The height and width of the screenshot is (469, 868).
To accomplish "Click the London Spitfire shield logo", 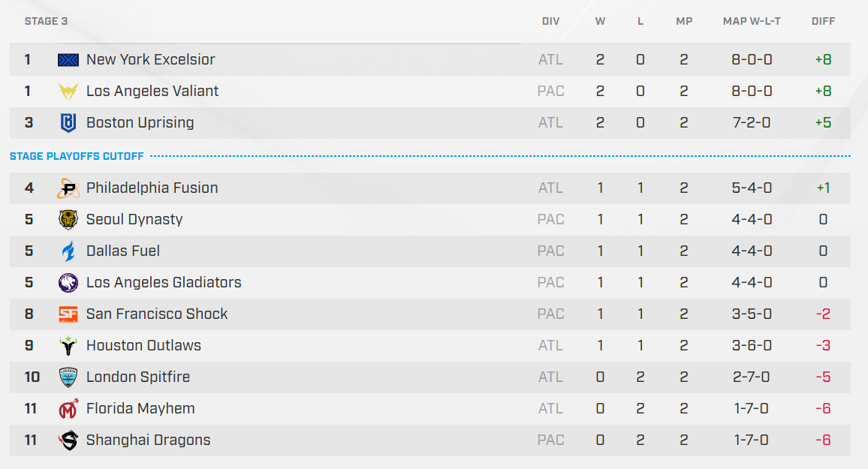I will 68,377.
